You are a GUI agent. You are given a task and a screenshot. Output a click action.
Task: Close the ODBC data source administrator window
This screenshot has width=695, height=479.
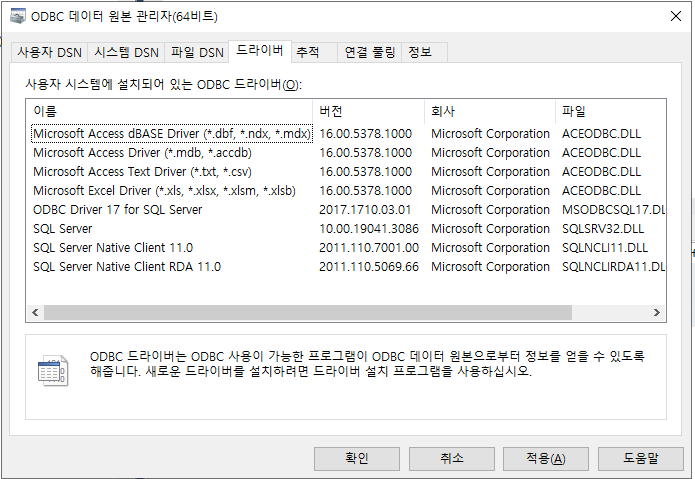[x=675, y=16]
